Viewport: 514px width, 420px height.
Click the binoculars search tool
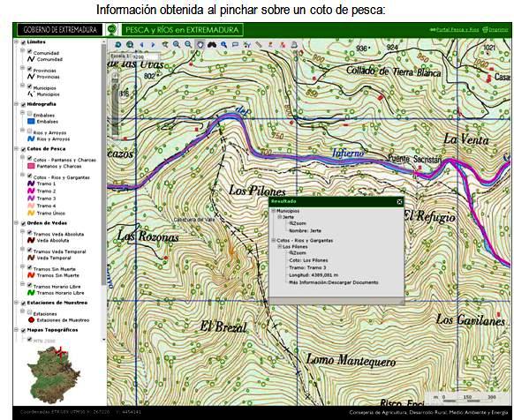(x=212, y=44)
